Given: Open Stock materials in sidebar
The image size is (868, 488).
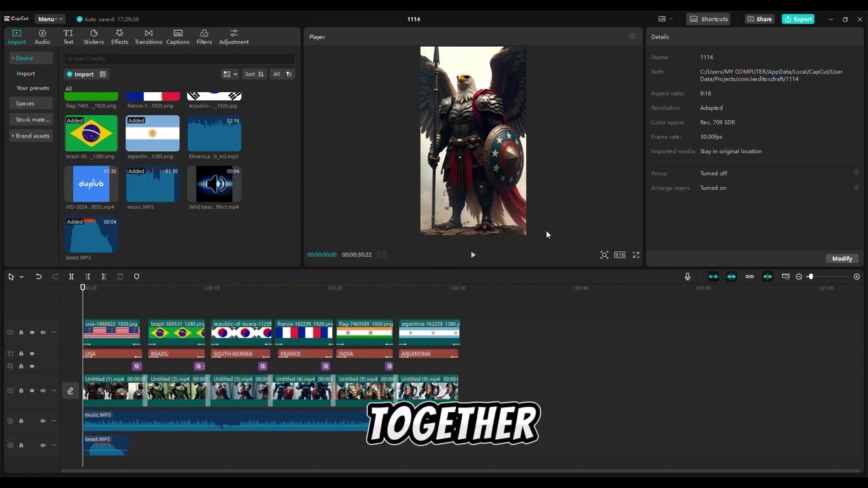Looking at the screenshot, I should [x=31, y=119].
